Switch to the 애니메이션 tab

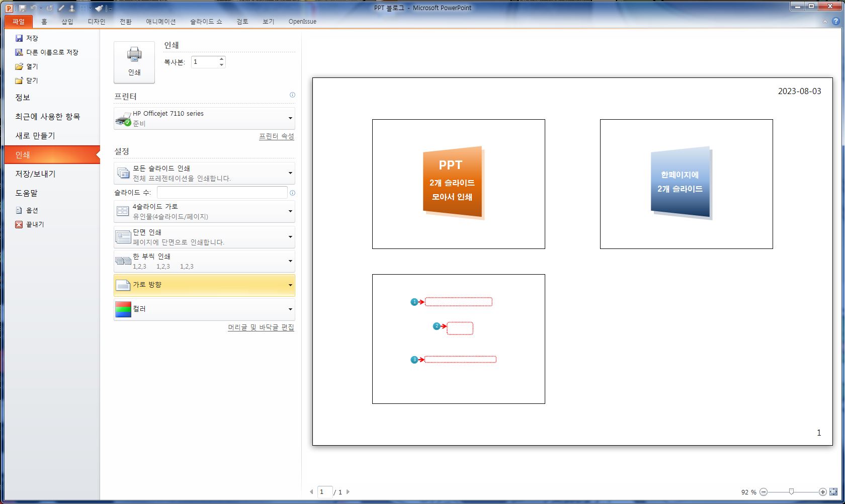click(161, 22)
